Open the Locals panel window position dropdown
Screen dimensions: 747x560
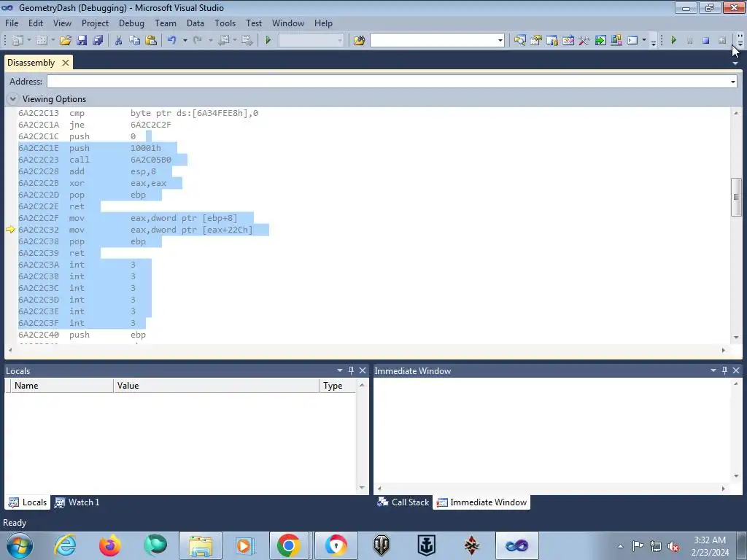[340, 370]
